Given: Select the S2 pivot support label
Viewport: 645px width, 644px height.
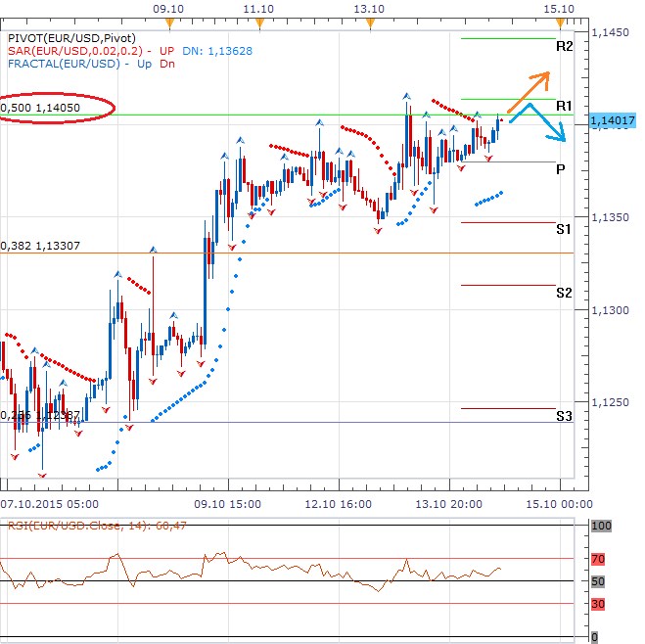Looking at the screenshot, I should (564, 292).
